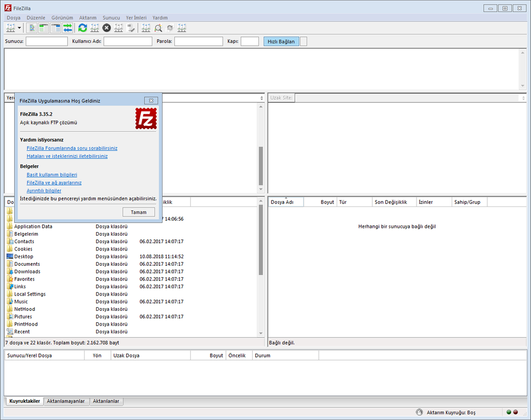531x420 pixels.
Task: Focus the Kapı port input field
Action: [x=249, y=41]
